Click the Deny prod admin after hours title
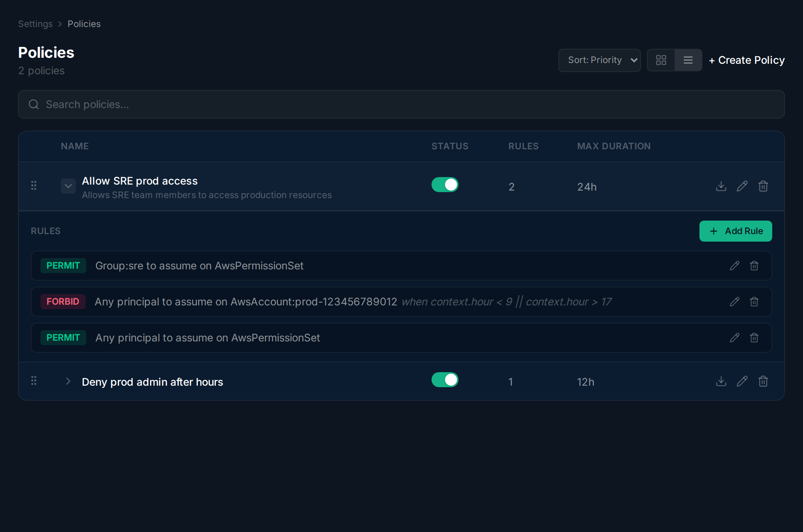Screen dimensions: 803x532 pyautogui.click(x=152, y=382)
